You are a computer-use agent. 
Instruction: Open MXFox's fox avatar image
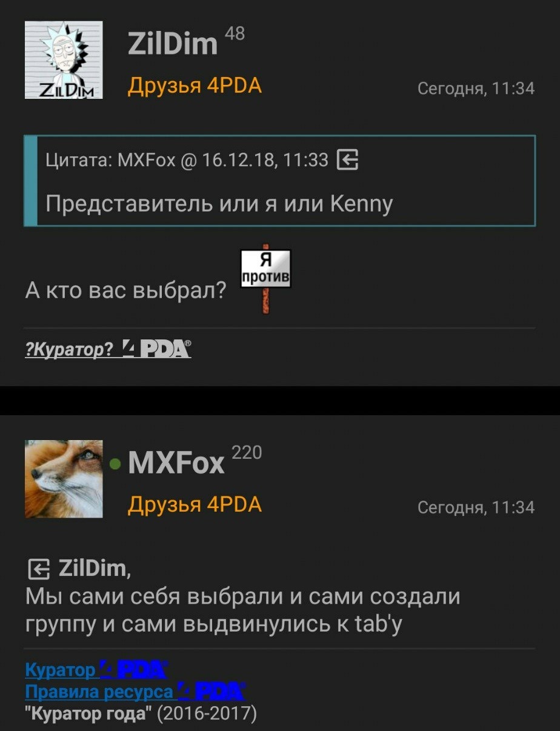(64, 479)
